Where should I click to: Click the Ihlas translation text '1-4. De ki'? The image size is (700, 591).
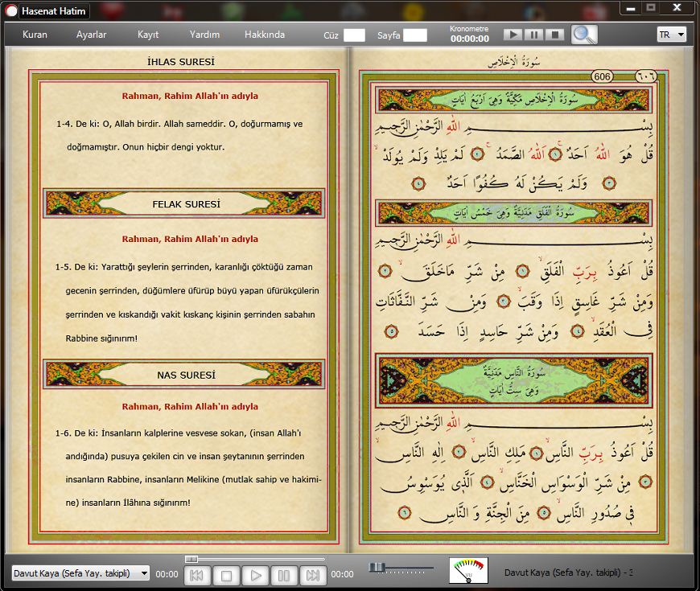(179, 135)
